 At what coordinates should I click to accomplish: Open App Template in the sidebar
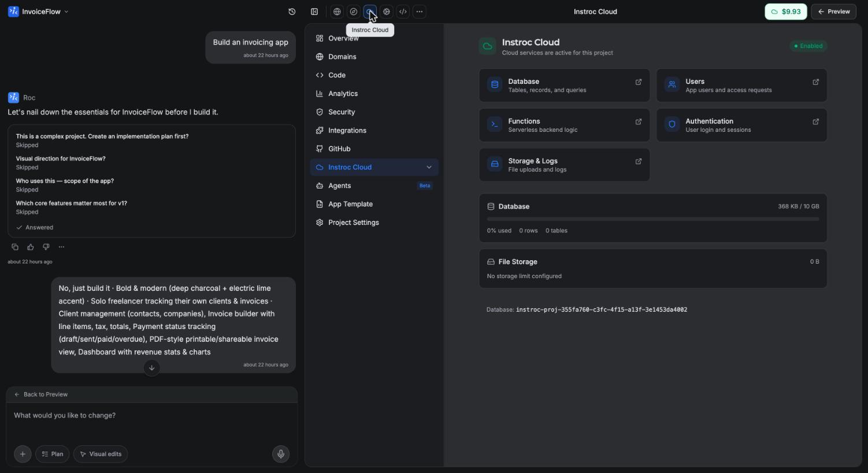374,204
